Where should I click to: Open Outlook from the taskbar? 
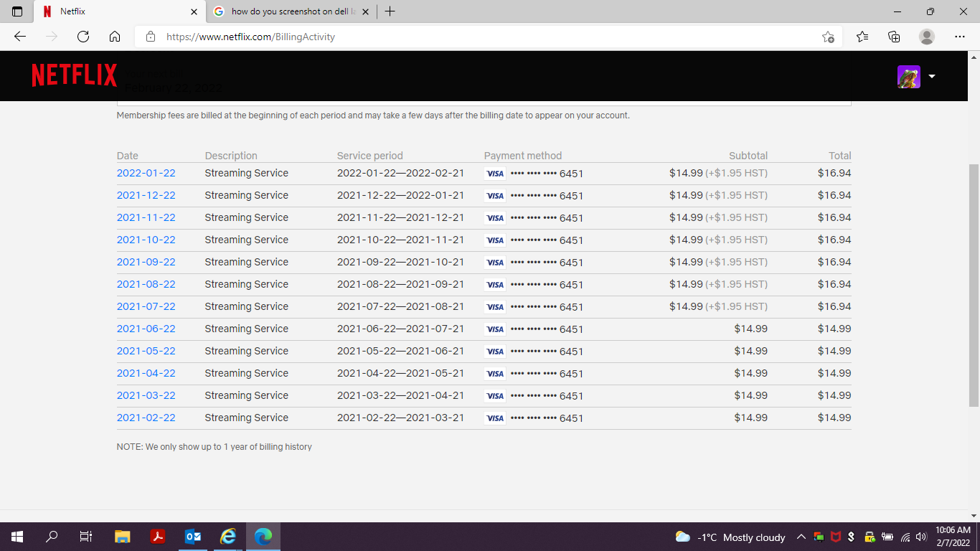(x=193, y=537)
